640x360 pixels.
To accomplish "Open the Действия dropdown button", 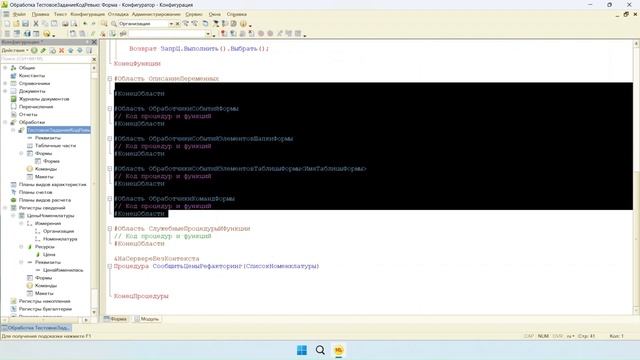I will click(x=15, y=50).
